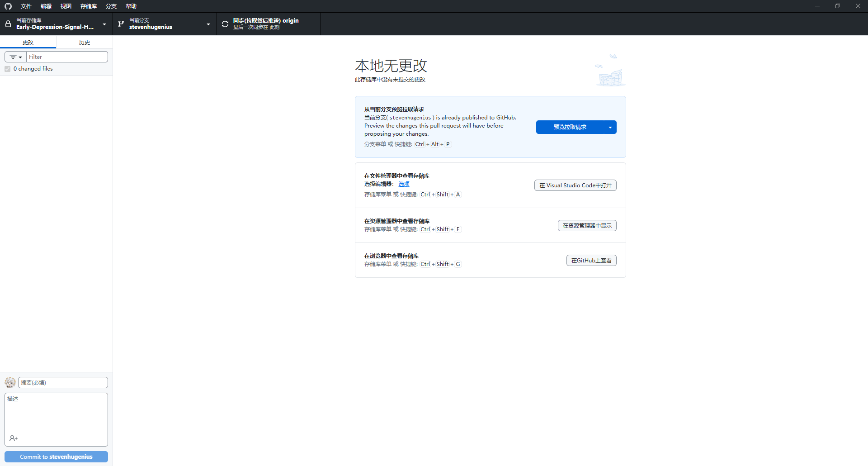Expand the current branch dropdown
This screenshot has width=868, height=466.
pos(208,24)
